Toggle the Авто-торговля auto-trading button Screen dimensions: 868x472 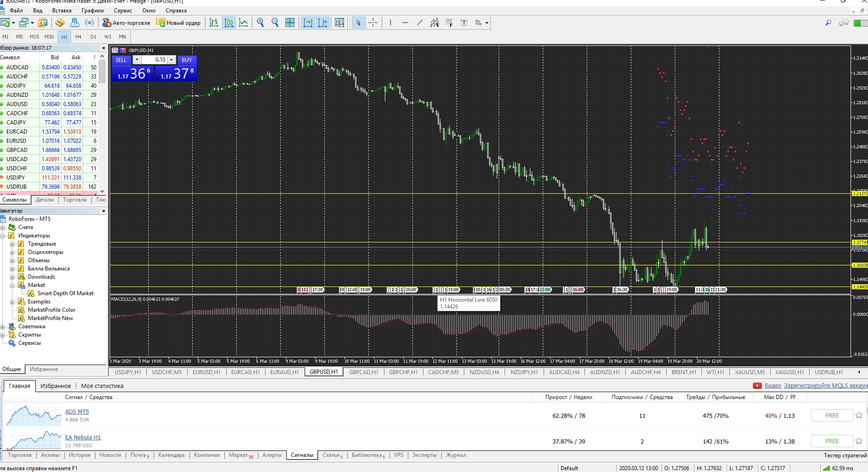(x=126, y=22)
